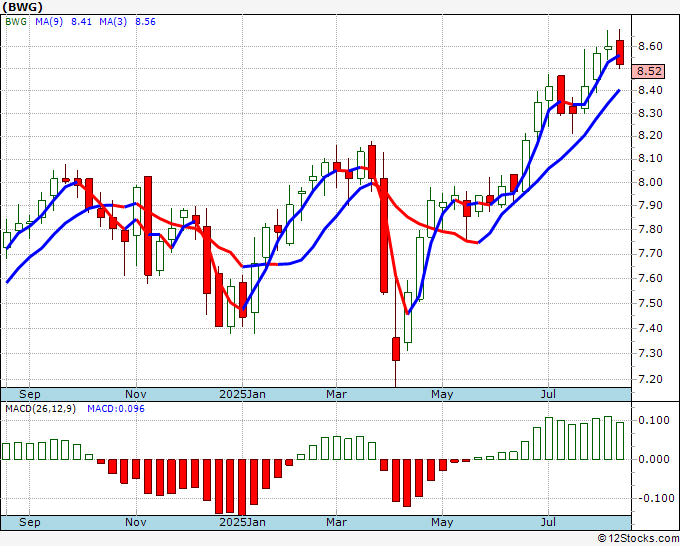This screenshot has width=680, height=546.
Task: Select May on the price chart date axis
Action: pos(442,394)
